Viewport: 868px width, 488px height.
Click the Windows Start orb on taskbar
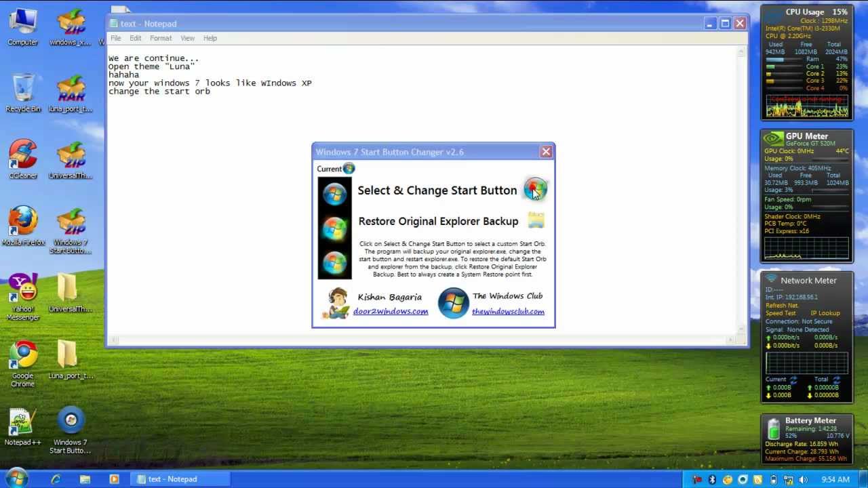(16, 479)
